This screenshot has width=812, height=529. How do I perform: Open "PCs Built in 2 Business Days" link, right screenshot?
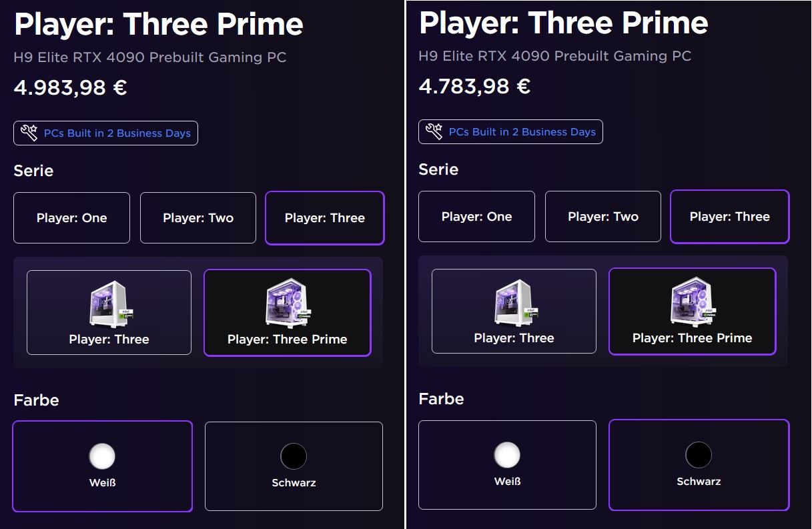[522, 132]
